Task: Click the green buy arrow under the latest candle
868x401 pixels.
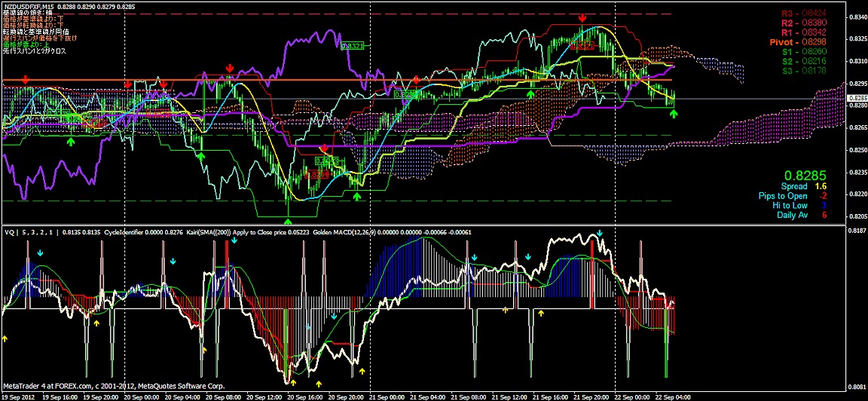Action: click(x=673, y=114)
